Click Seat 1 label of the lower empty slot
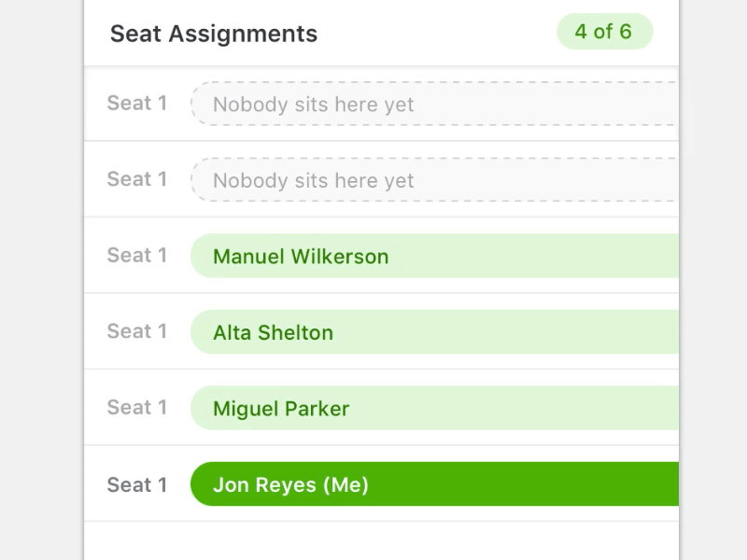The image size is (747, 560). pyautogui.click(x=137, y=179)
